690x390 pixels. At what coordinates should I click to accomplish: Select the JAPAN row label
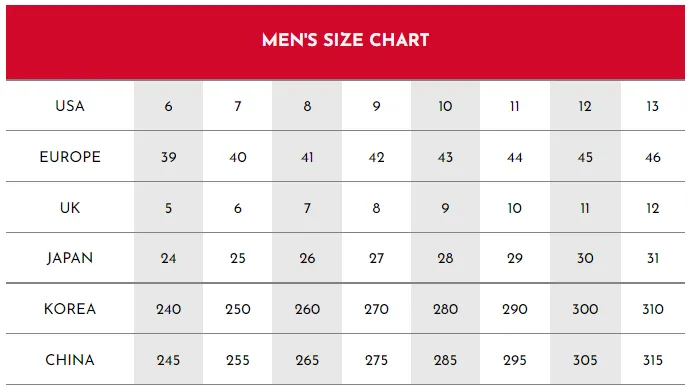[70, 258]
